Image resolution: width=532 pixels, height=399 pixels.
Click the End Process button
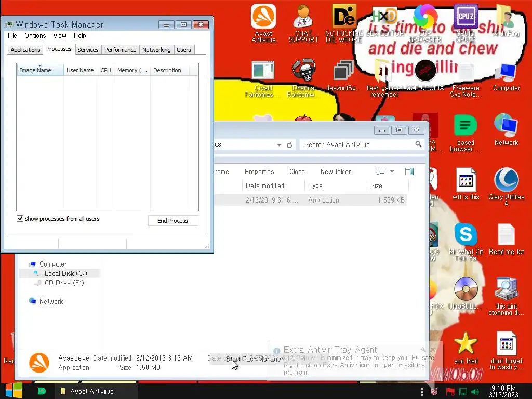(172, 221)
